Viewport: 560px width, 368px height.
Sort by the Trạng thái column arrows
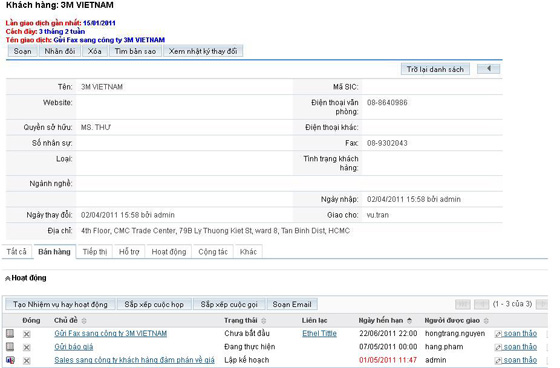coord(264,320)
